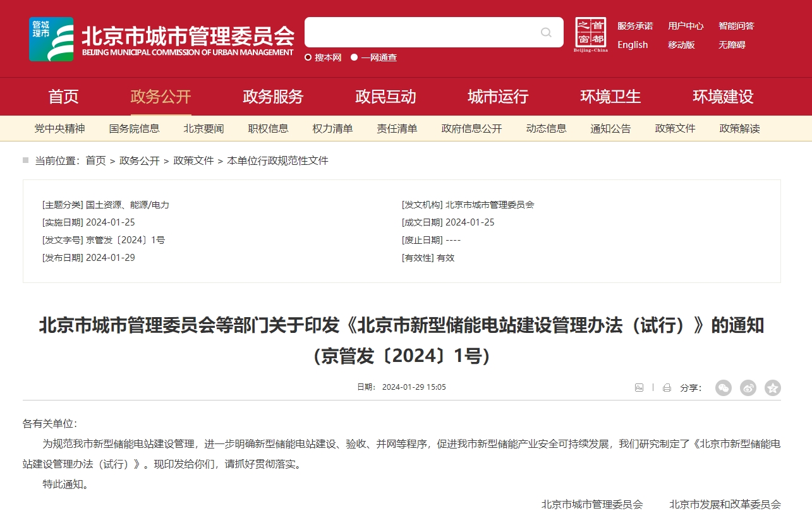The width and height of the screenshot is (812, 518).
Task: Click 政策文件 in the breadcrumb trail
Action: click(193, 161)
